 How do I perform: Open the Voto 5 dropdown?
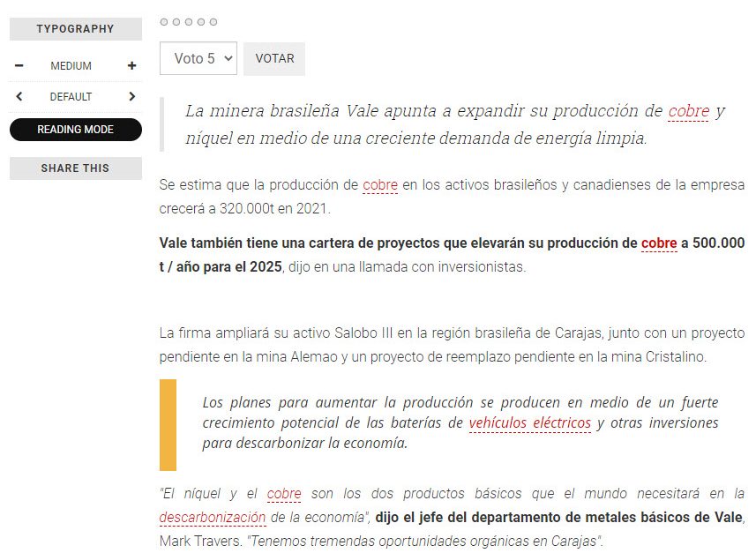click(198, 59)
